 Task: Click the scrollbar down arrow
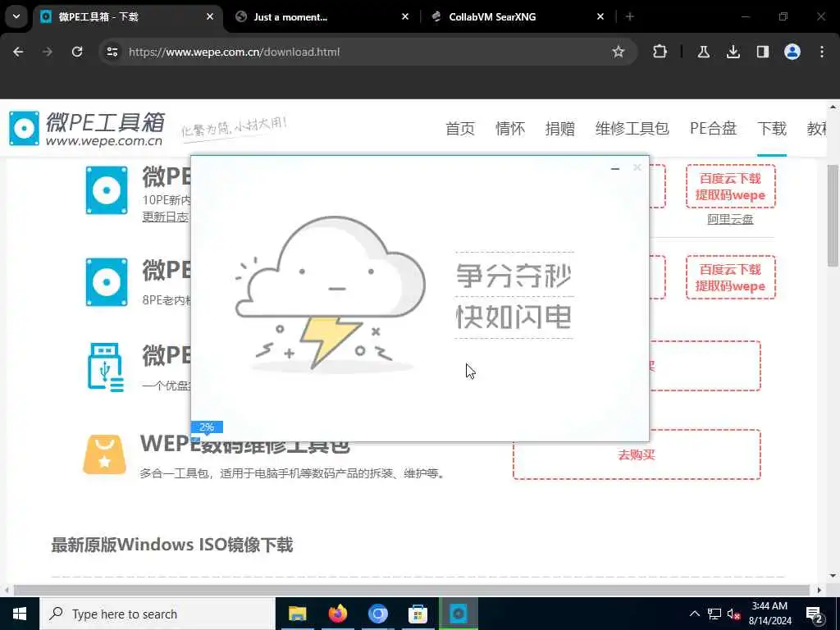pyautogui.click(x=833, y=577)
